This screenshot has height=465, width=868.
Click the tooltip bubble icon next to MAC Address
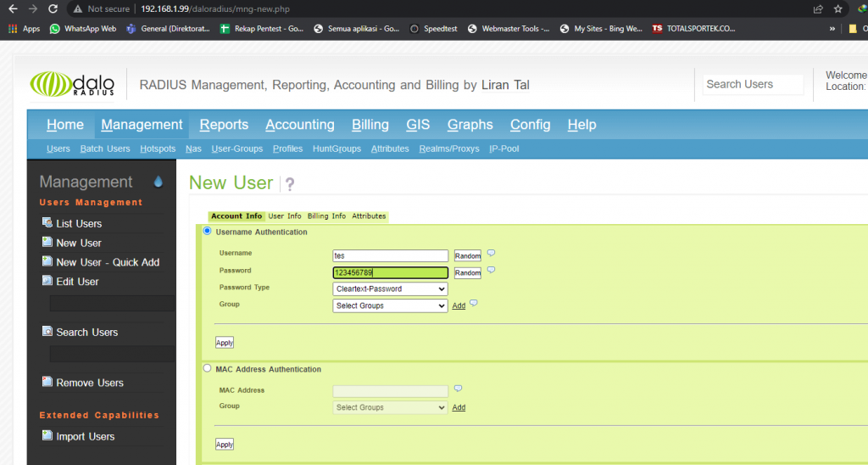[x=458, y=389]
